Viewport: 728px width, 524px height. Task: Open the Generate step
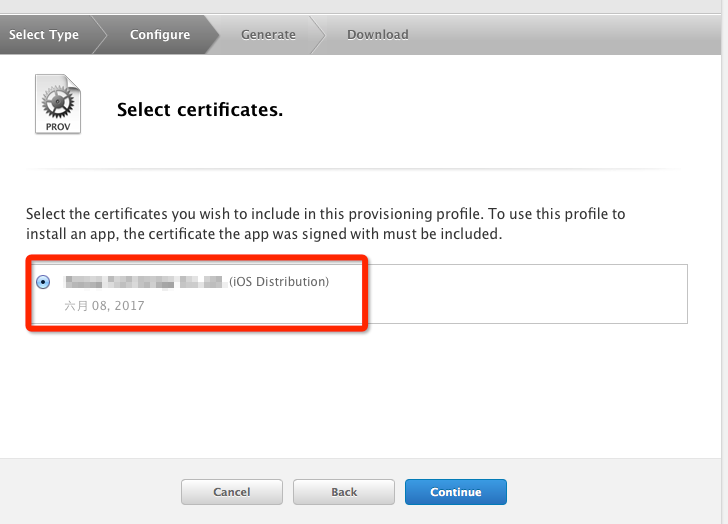click(268, 34)
